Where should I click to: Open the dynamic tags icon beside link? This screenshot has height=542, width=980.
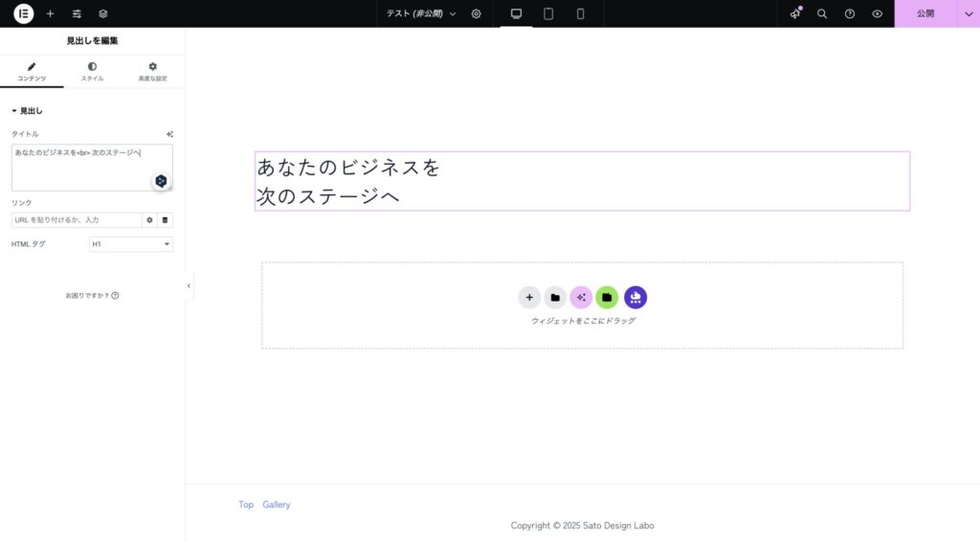click(x=165, y=220)
